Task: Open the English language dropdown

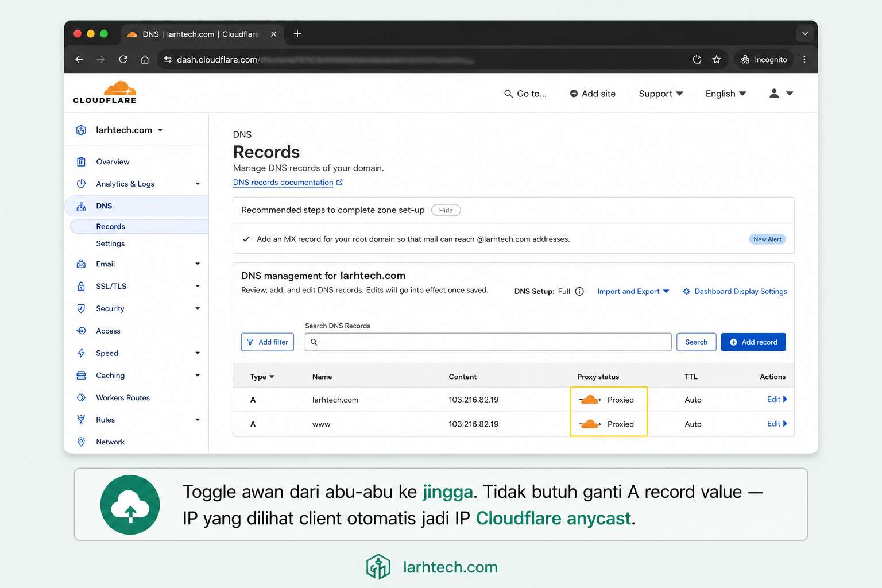Action: [x=726, y=94]
